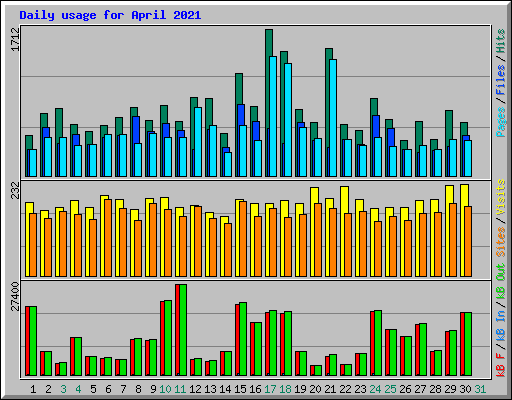This screenshot has height=400, width=512.
Task: Click the red kB F bar for day 10
Action: 162,338
